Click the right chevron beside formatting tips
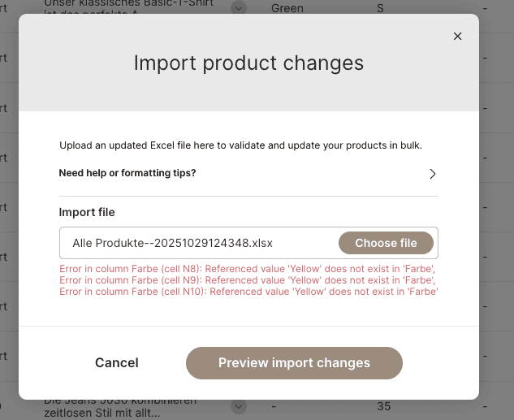This screenshot has width=514, height=420. click(433, 174)
